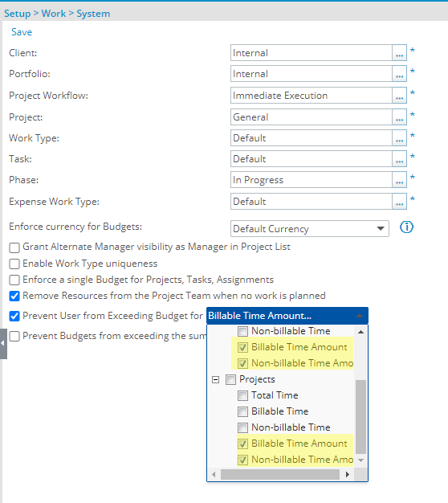
Task: Check Non-billable Time under Projects
Action: (242, 427)
